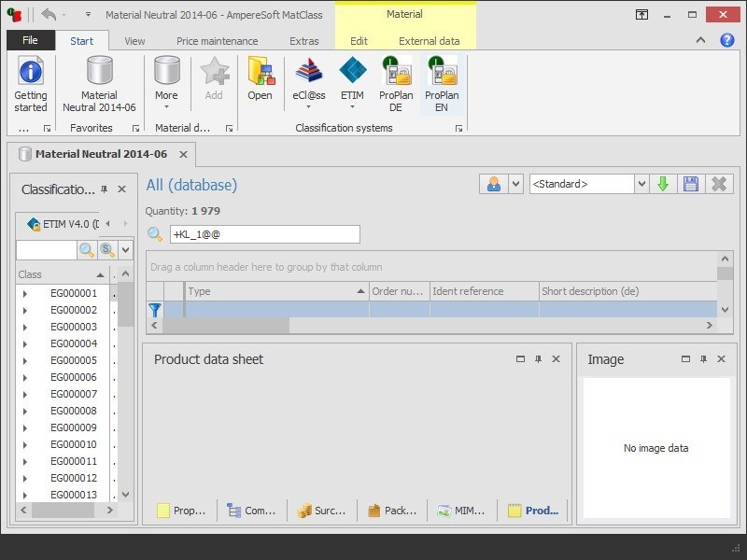Screen dimensions: 747x560
Task: Expand tree node EG000009
Action: point(25,428)
